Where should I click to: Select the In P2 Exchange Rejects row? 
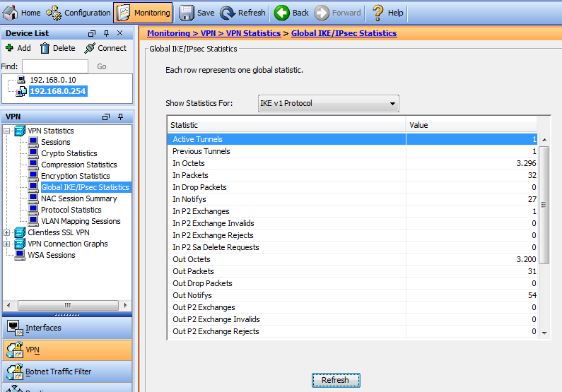click(x=352, y=235)
